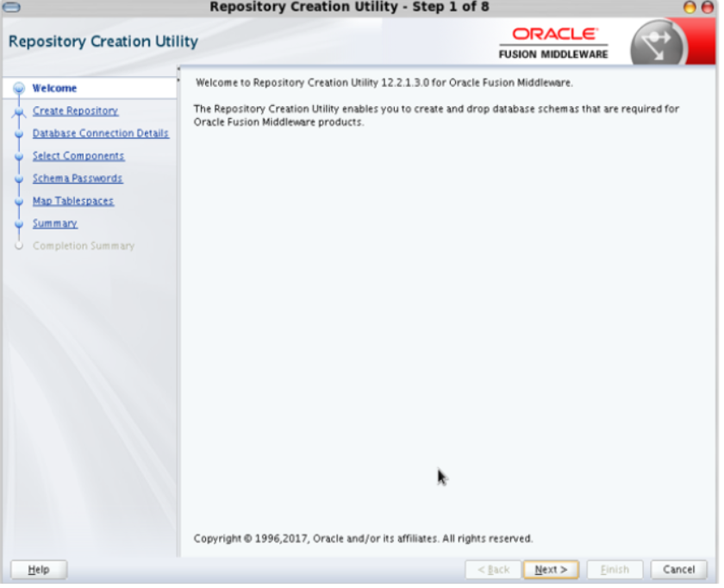Click the welcome message mentioning version 12.2.1.3.0
This screenshot has height=588, width=724.
[x=384, y=83]
